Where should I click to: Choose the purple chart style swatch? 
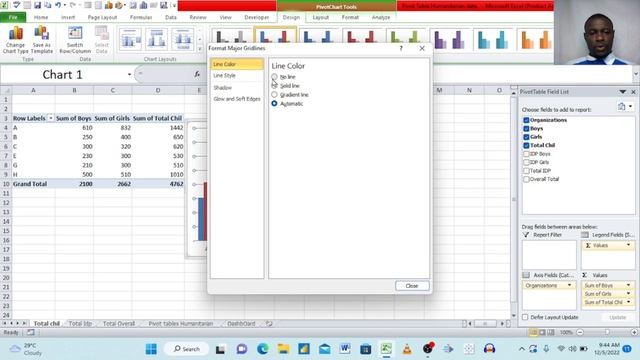pyautogui.click(x=449, y=39)
